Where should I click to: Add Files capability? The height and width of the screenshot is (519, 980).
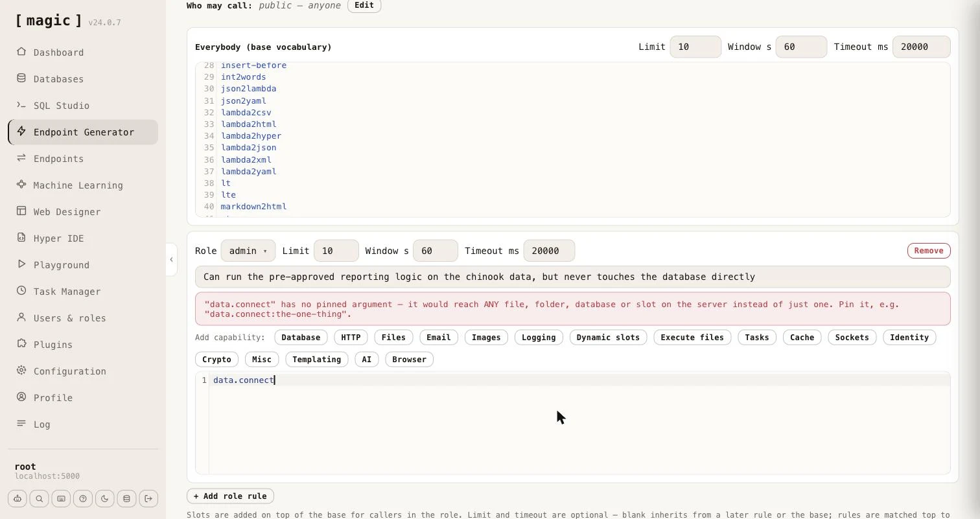(x=393, y=338)
